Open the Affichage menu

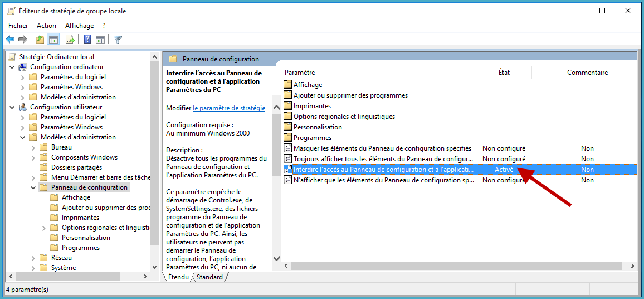tap(79, 26)
